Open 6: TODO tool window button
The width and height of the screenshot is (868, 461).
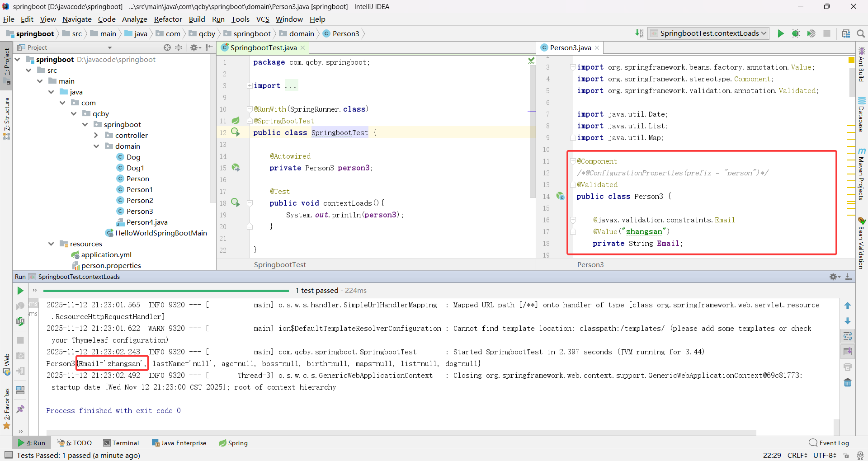[75, 443]
